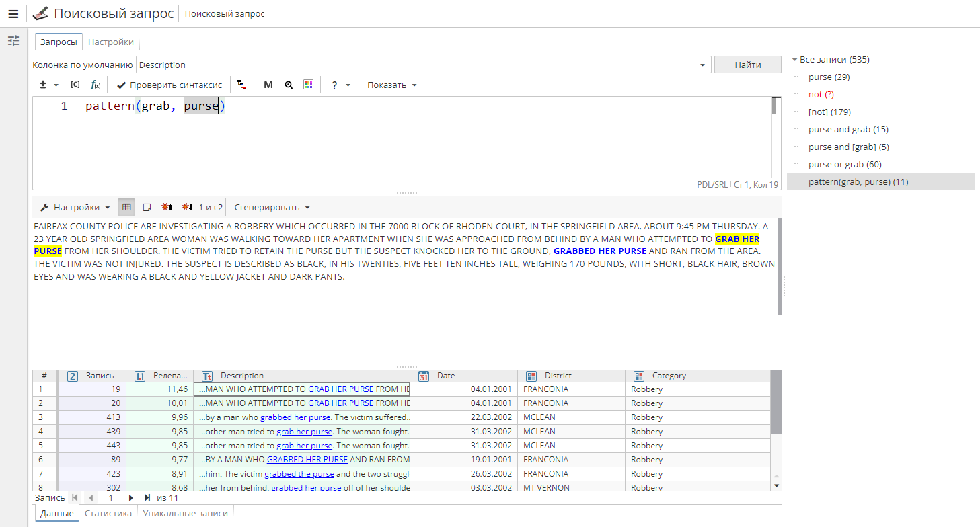This screenshot has width=980, height=527.
Task: Click the grabbed her purse link in row 3
Action: pos(295,417)
